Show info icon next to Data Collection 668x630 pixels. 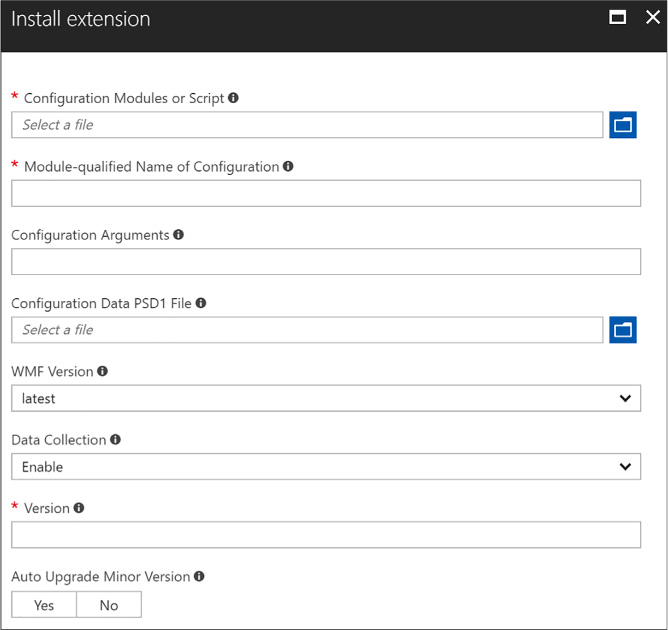point(115,439)
